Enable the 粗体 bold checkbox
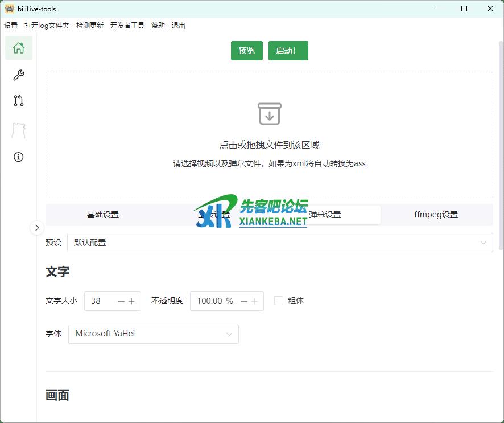Viewport: 504px width, 423px height. tap(279, 301)
